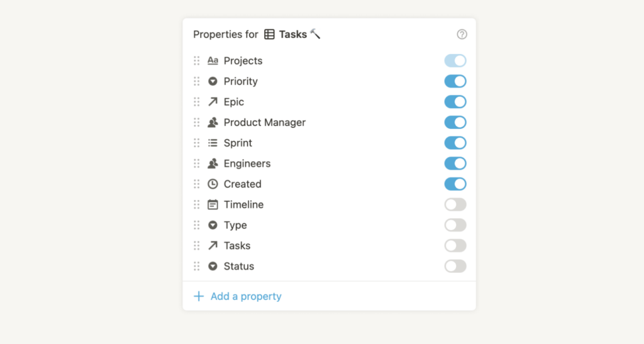
Task: Click the drag handle for Tasks row
Action: coord(197,246)
